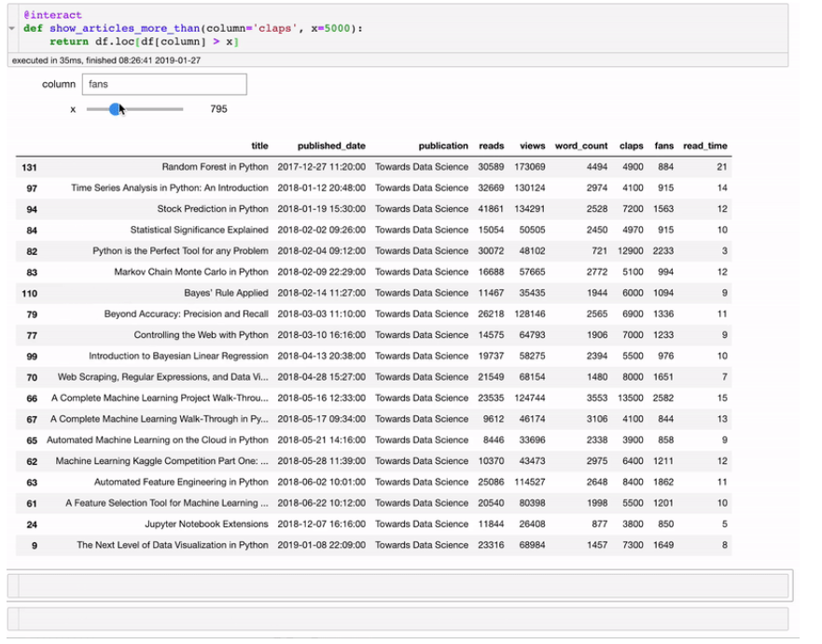The width and height of the screenshot is (822, 644).
Task: Select the Stock Prediction in Python row
Action: pos(373,209)
